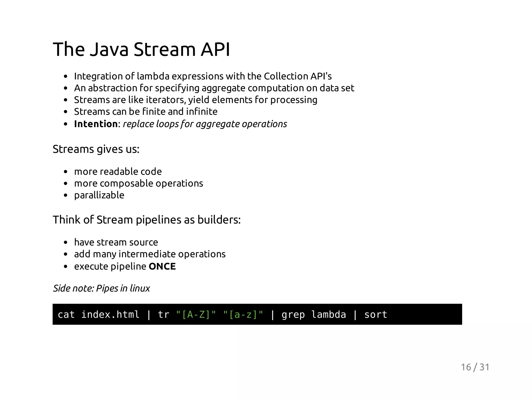Image resolution: width=532 pixels, height=399 pixels.
Task: Click the slide counter '16 / 31'
Action: pos(475,367)
